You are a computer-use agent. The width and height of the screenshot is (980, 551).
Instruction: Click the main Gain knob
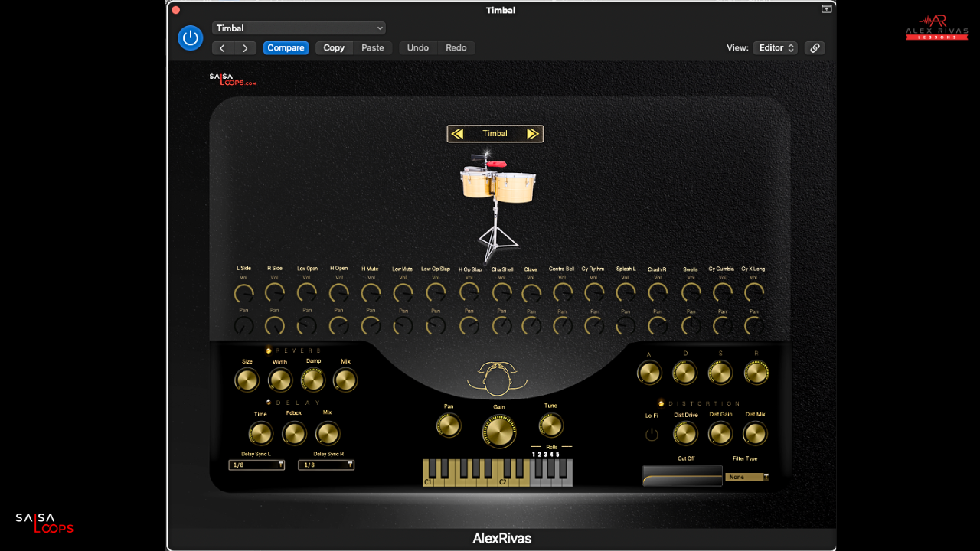click(498, 432)
